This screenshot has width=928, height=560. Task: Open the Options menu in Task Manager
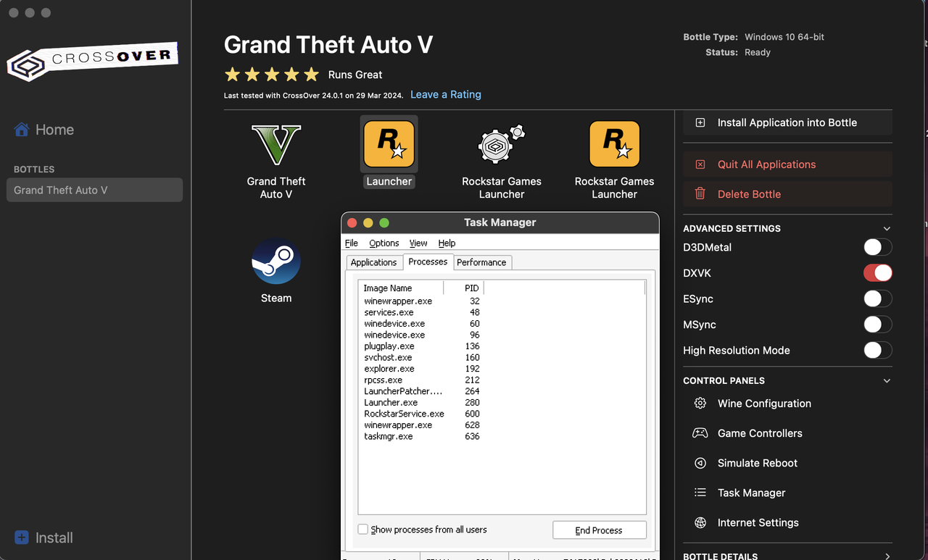point(384,243)
